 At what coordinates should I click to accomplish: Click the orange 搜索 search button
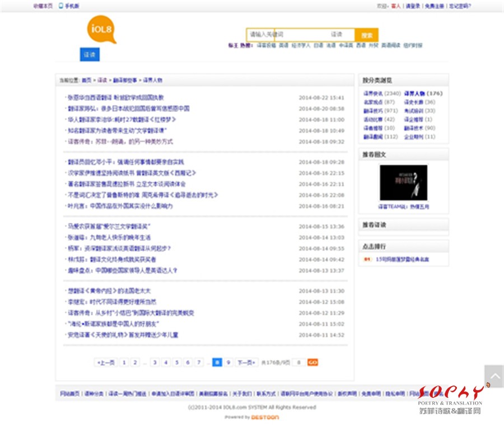point(367,35)
